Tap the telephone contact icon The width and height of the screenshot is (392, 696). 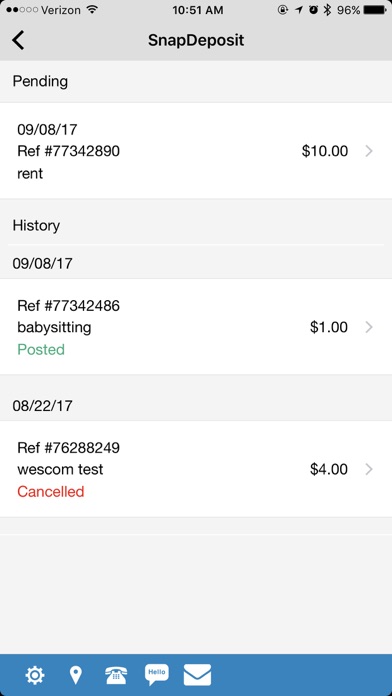point(116,676)
